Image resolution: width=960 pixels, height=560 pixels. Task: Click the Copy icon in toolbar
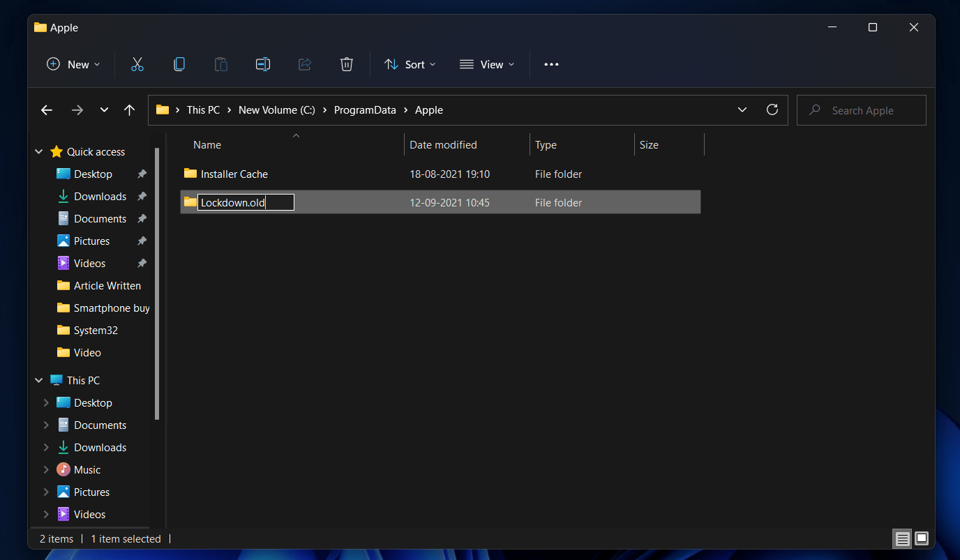click(179, 64)
